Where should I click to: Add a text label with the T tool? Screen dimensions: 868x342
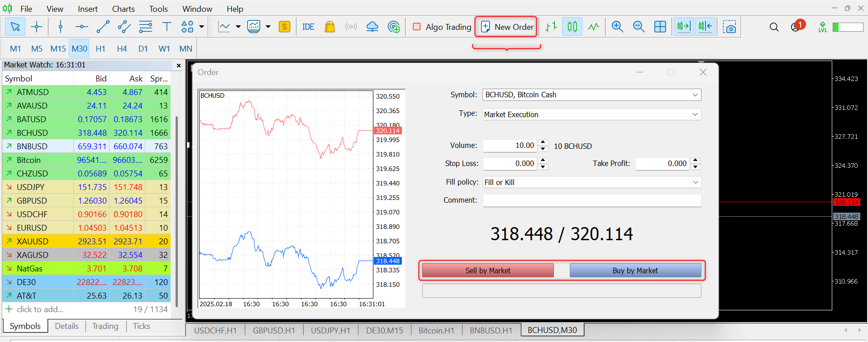167,27
